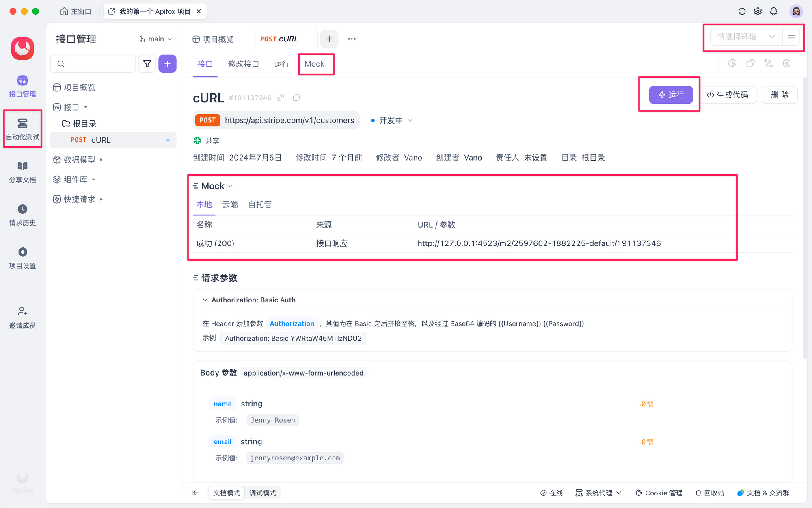Click the sidebar search field

pyautogui.click(x=93, y=64)
